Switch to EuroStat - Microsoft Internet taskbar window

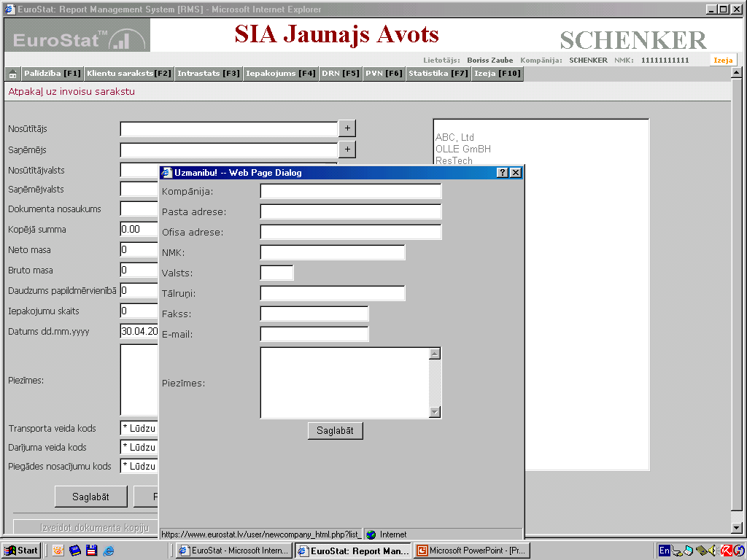tap(233, 551)
